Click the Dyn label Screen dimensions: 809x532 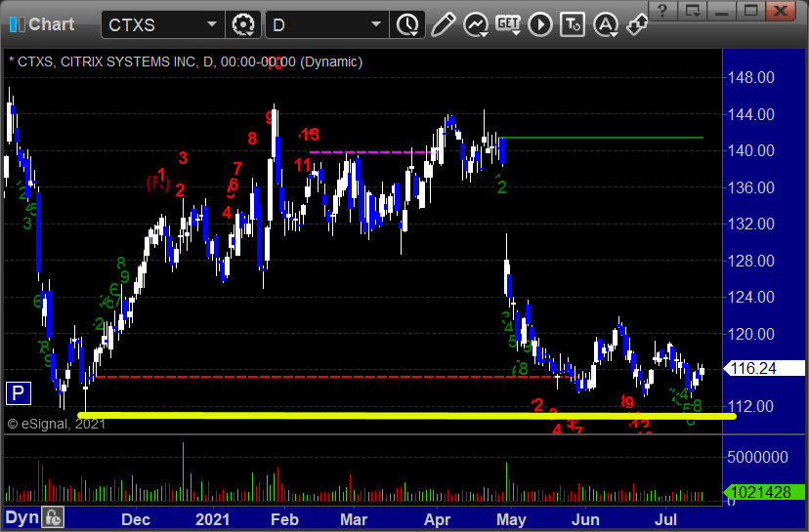pyautogui.click(x=22, y=517)
